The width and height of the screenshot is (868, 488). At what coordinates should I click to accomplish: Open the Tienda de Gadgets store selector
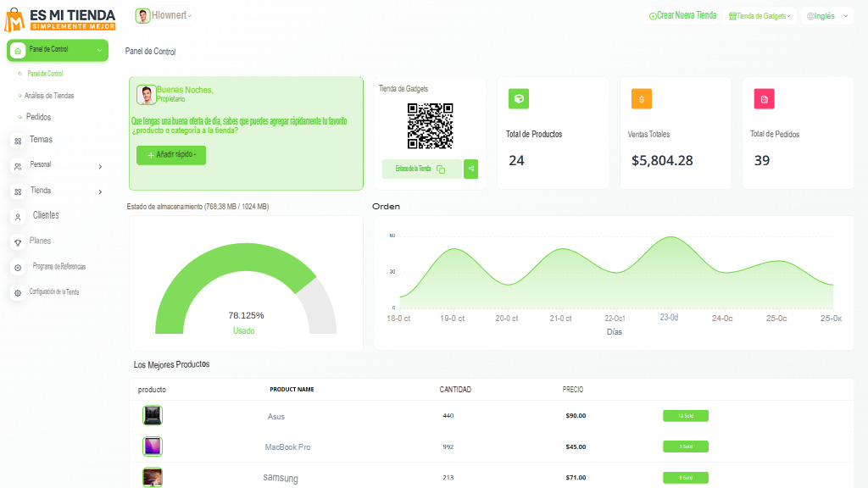[x=759, y=16]
